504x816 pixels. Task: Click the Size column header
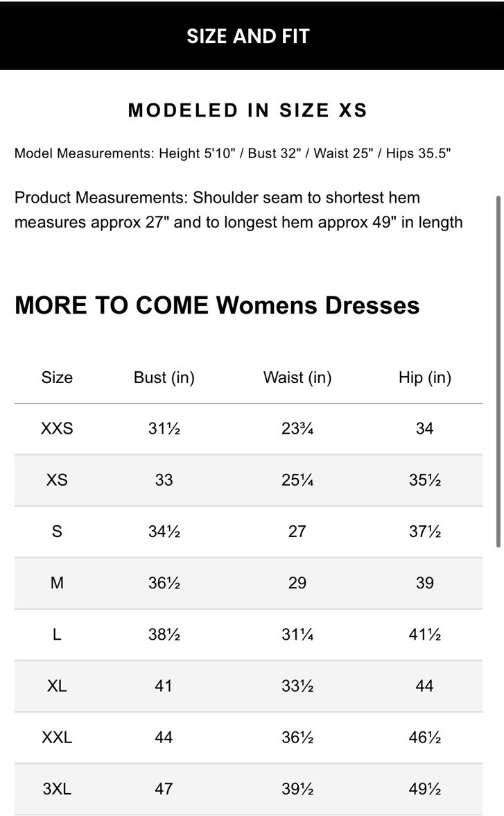[57, 377]
